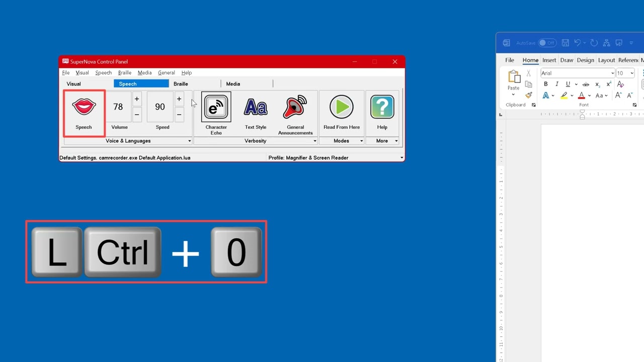The width and height of the screenshot is (644, 362).
Task: Select the highlighted Speech tab
Action: [x=141, y=84]
